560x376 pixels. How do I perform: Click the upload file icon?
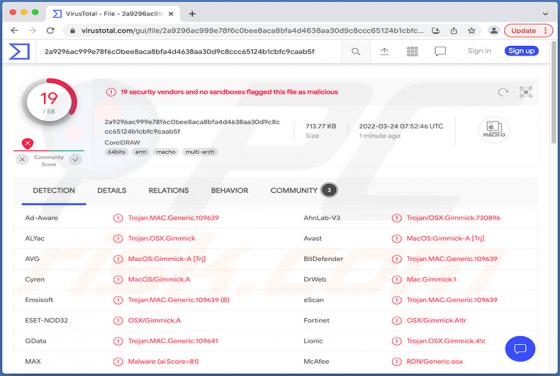pos(384,51)
